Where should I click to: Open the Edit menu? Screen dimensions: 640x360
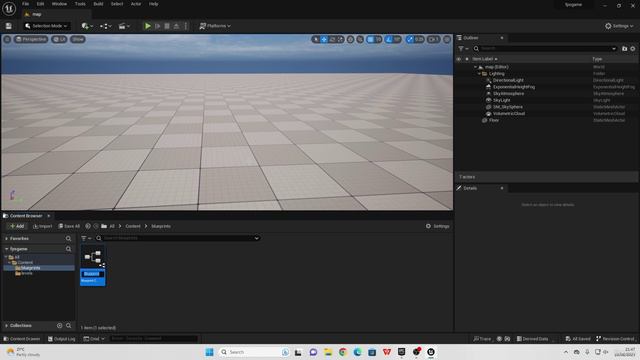[40, 4]
